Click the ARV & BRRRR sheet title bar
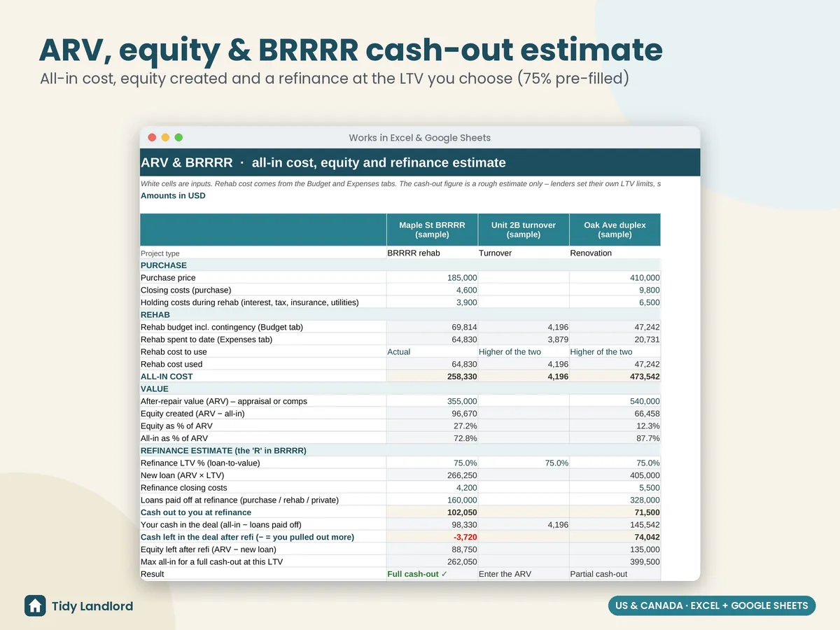This screenshot has width=840, height=630. click(x=420, y=162)
